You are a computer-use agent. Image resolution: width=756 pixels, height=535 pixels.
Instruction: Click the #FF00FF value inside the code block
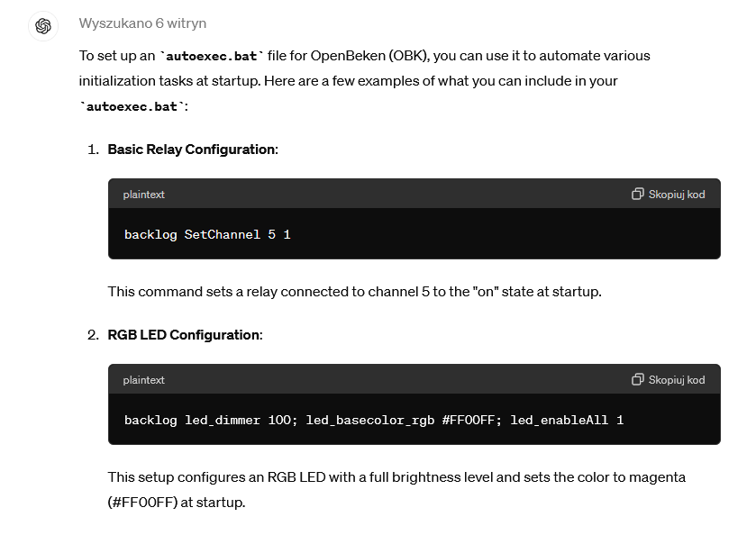[x=469, y=421]
